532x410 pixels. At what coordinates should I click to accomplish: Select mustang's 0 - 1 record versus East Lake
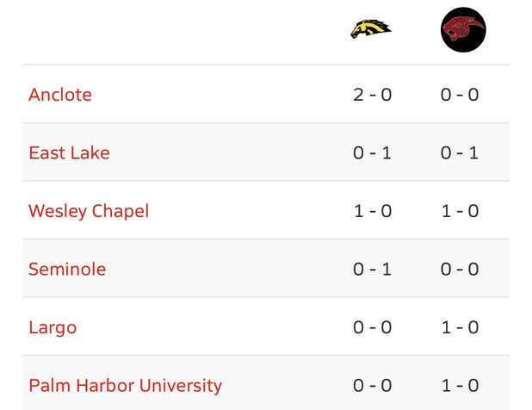click(372, 152)
